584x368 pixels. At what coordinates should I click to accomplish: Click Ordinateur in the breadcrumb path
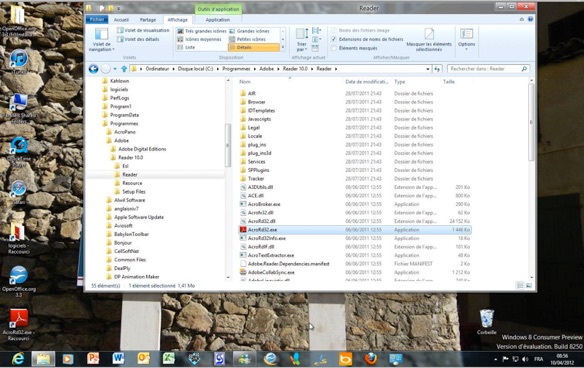click(157, 69)
